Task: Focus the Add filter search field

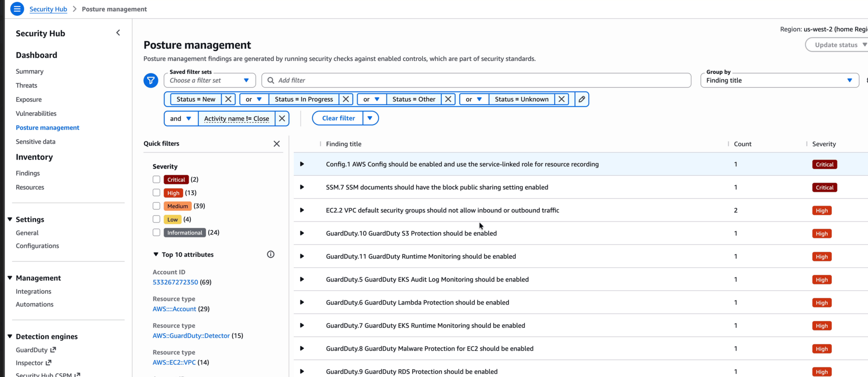Action: (x=476, y=80)
